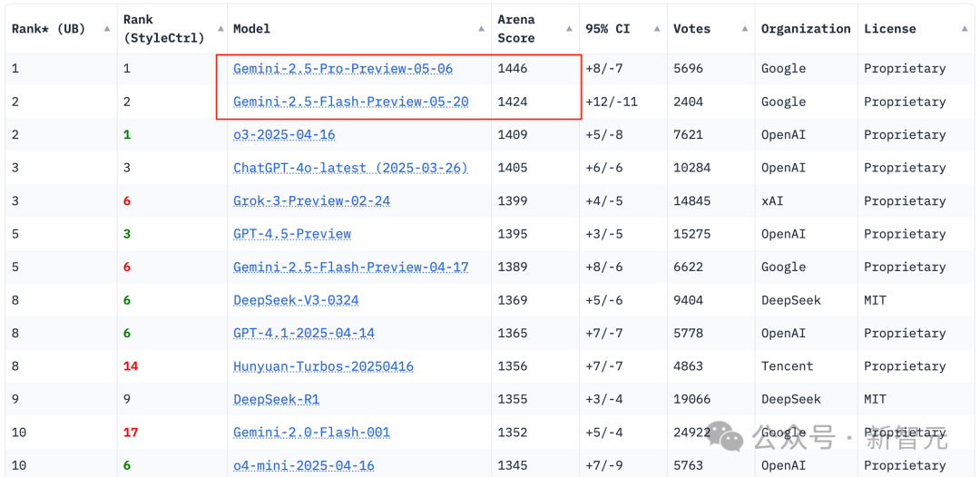The width and height of the screenshot is (980, 477).
Task: Open Gemini-2.0-Flash-001 model link
Action: (x=312, y=433)
